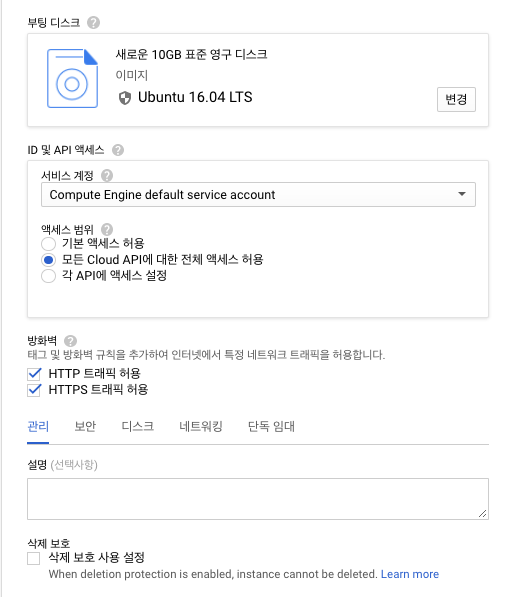Click the 변경 button for boot disk
The image size is (511, 597).
(456, 99)
